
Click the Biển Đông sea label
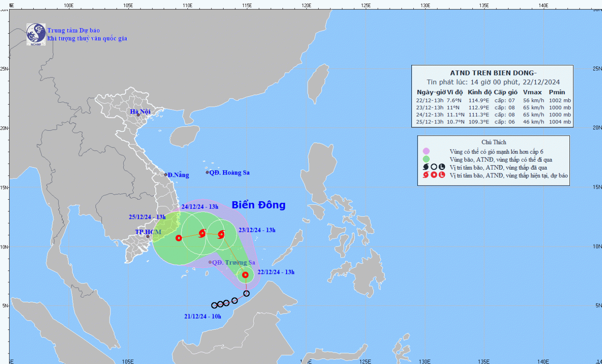[x=258, y=205]
